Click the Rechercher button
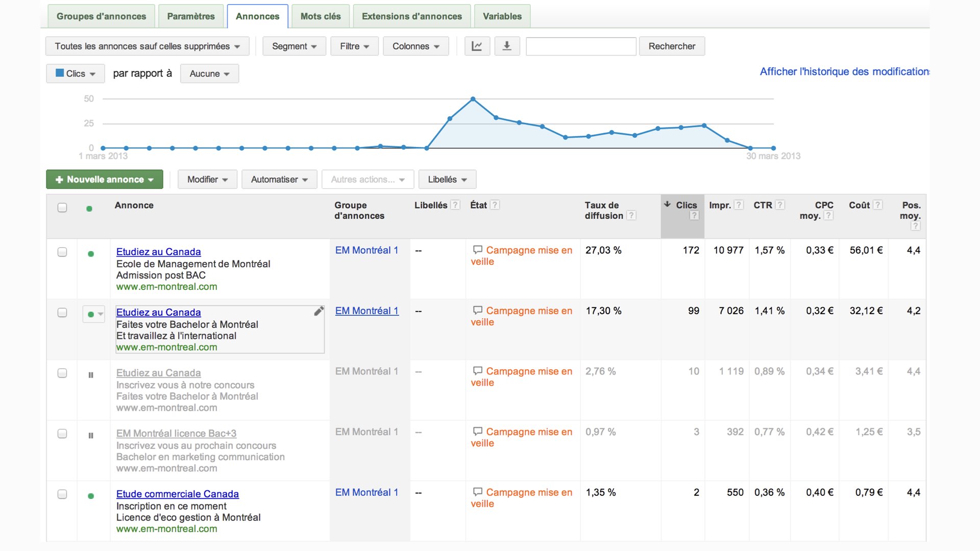Viewport: 980px width, 551px height. tap(672, 46)
